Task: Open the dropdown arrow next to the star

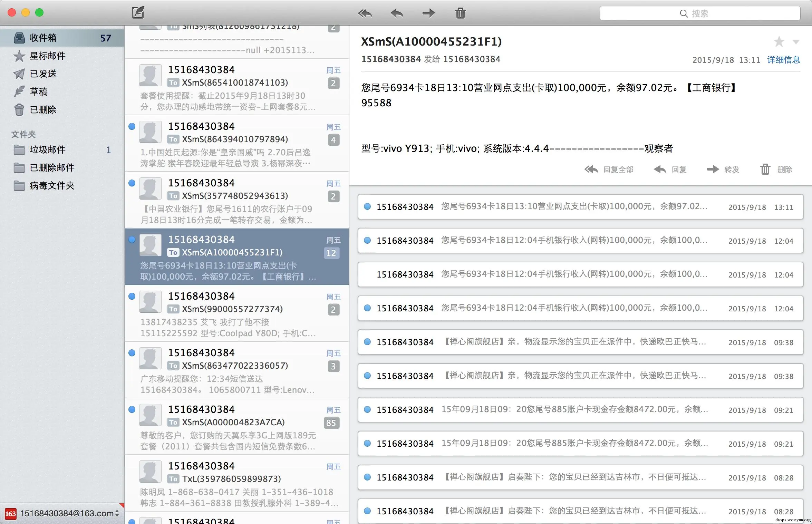Action: tap(796, 42)
